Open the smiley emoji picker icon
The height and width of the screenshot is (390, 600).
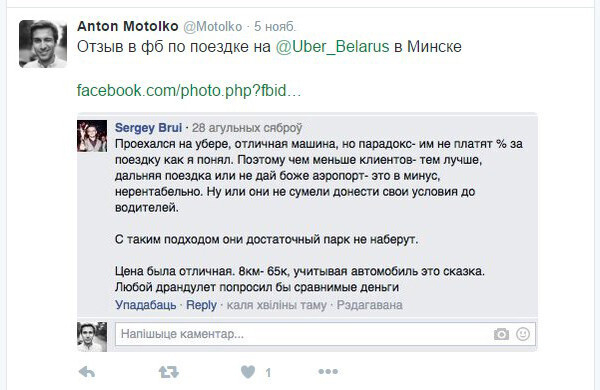tap(523, 334)
